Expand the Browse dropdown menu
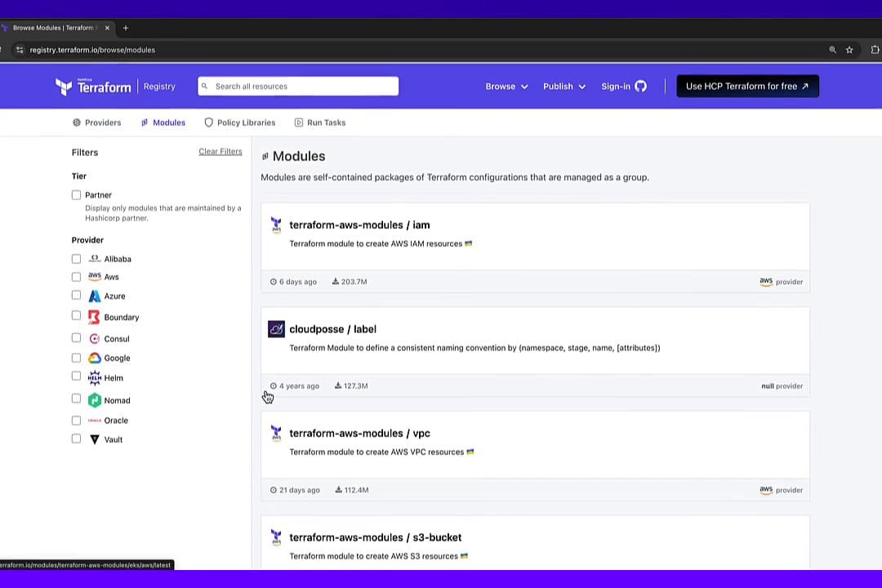The width and height of the screenshot is (882, 588). [507, 86]
